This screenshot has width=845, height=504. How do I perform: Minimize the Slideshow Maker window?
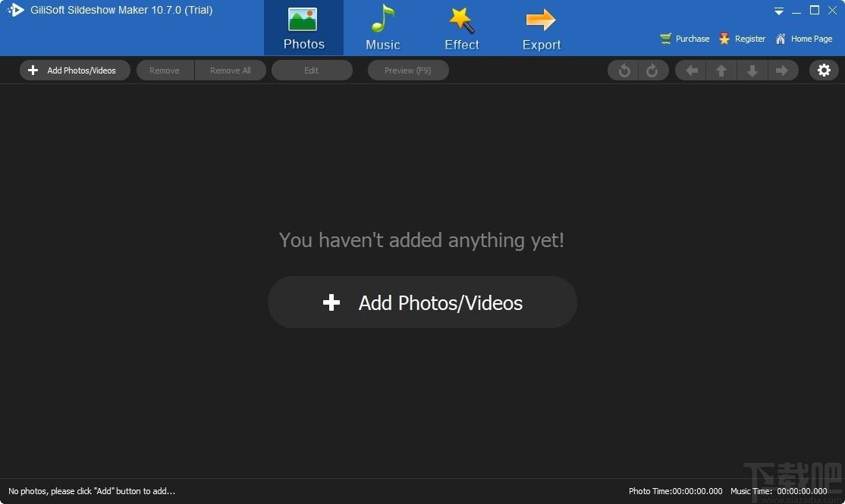(796, 11)
